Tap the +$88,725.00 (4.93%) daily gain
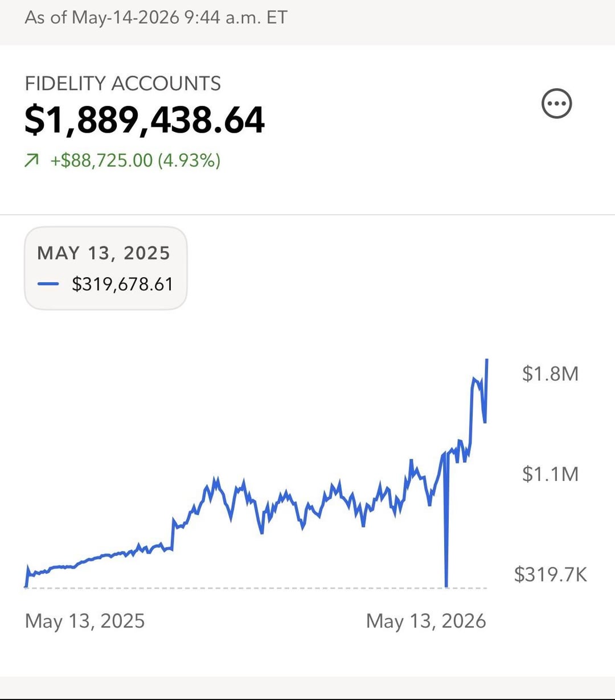This screenshot has width=615, height=700. (x=135, y=160)
